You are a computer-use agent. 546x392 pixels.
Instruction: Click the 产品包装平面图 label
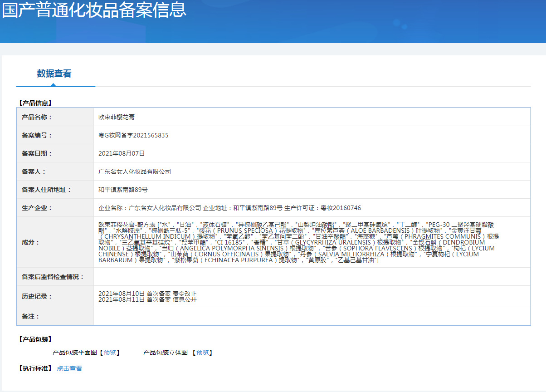click(75, 353)
